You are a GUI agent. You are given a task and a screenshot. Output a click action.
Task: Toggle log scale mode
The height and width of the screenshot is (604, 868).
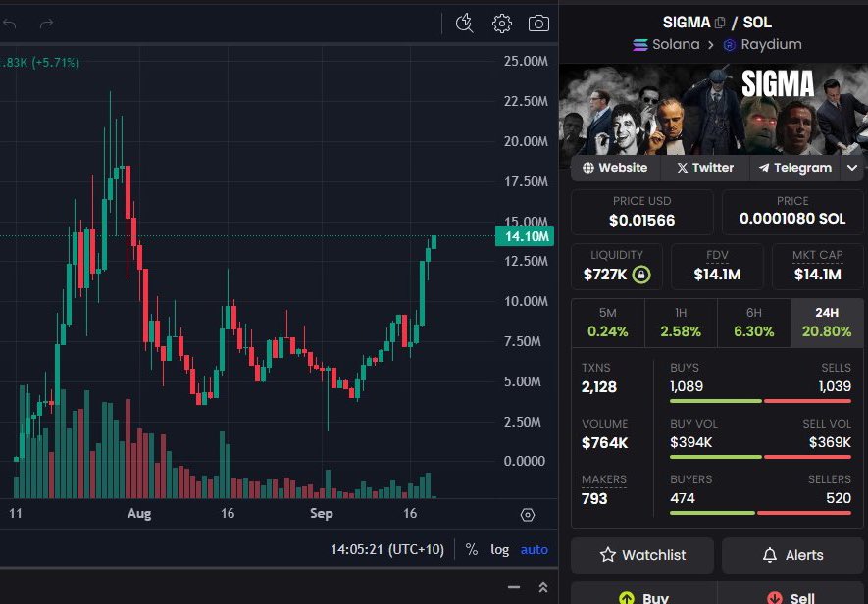(500, 549)
